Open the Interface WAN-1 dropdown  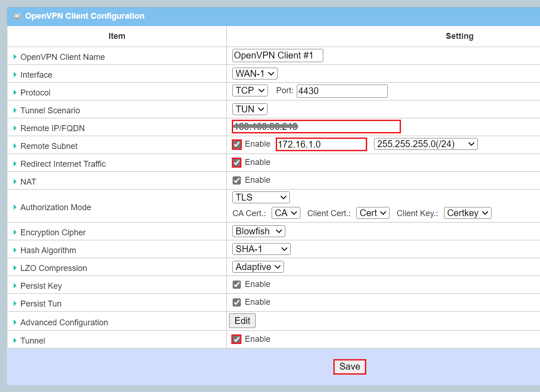point(255,74)
